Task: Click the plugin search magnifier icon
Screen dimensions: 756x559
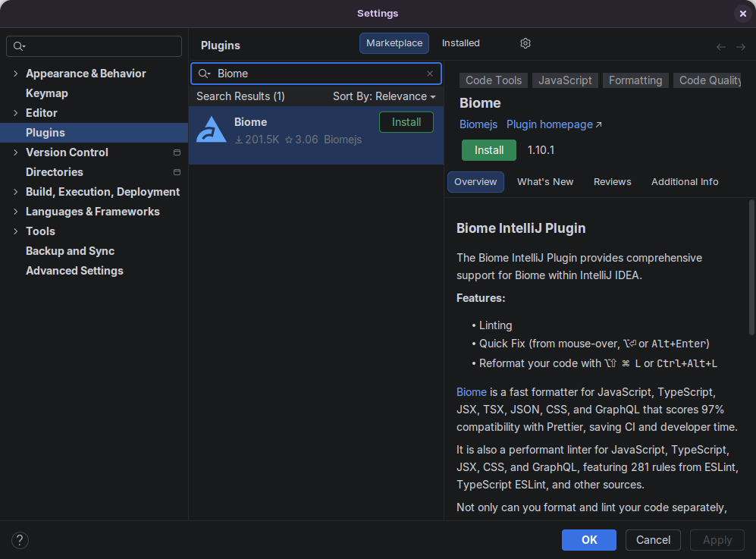Action: tap(204, 74)
